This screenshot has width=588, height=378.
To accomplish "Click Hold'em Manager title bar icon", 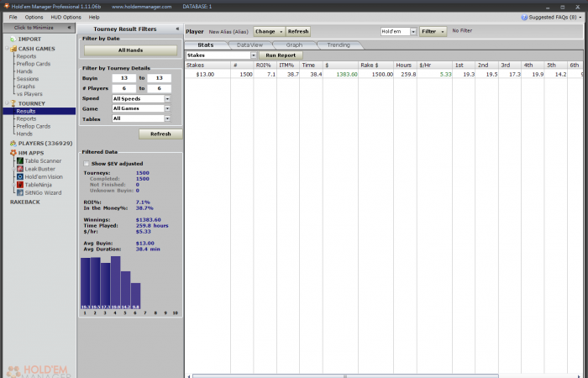I will pos(7,6).
